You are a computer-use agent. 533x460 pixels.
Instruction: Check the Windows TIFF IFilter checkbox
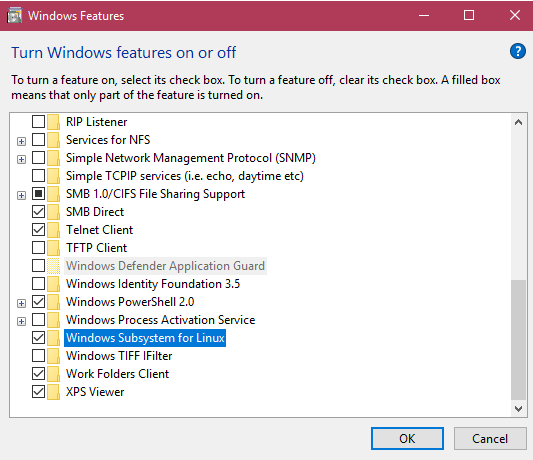click(x=38, y=356)
